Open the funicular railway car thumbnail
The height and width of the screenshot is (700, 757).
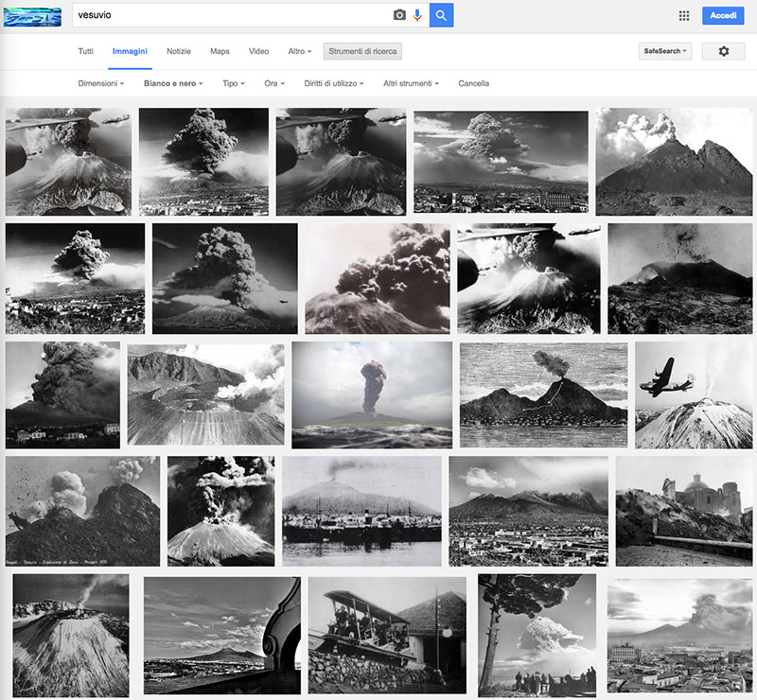coord(387,635)
